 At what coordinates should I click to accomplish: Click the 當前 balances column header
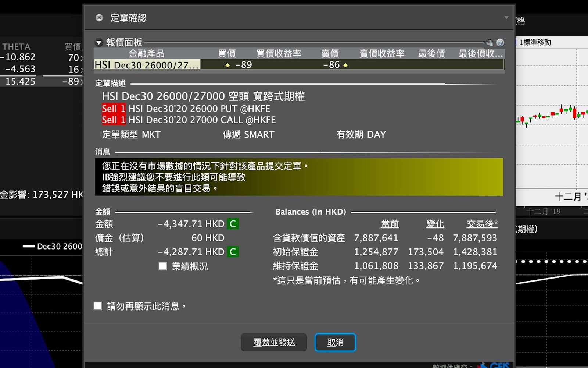click(x=390, y=224)
